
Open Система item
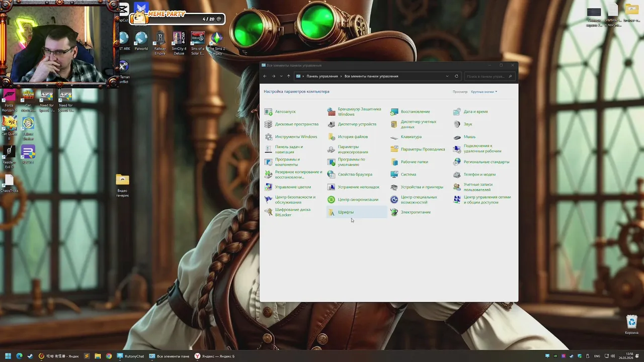[404, 174]
